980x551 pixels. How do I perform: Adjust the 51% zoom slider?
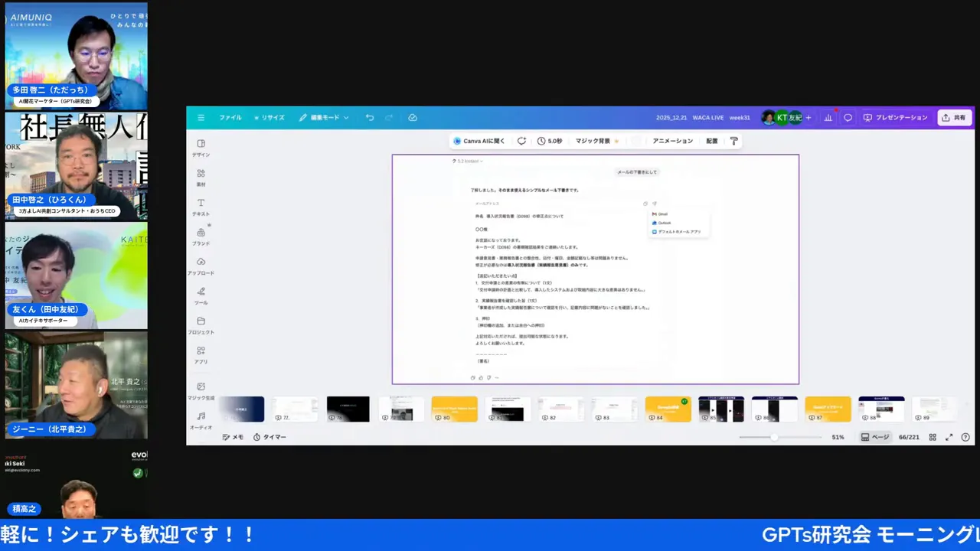click(773, 437)
